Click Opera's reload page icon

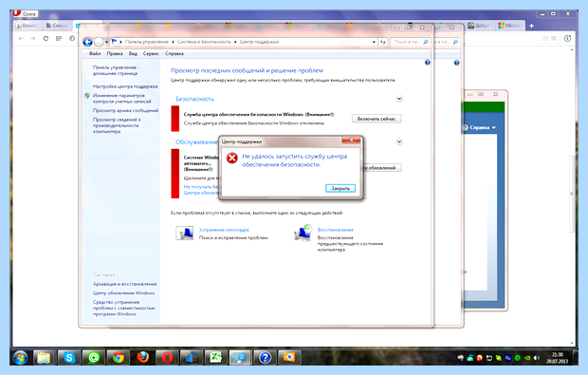46,38
